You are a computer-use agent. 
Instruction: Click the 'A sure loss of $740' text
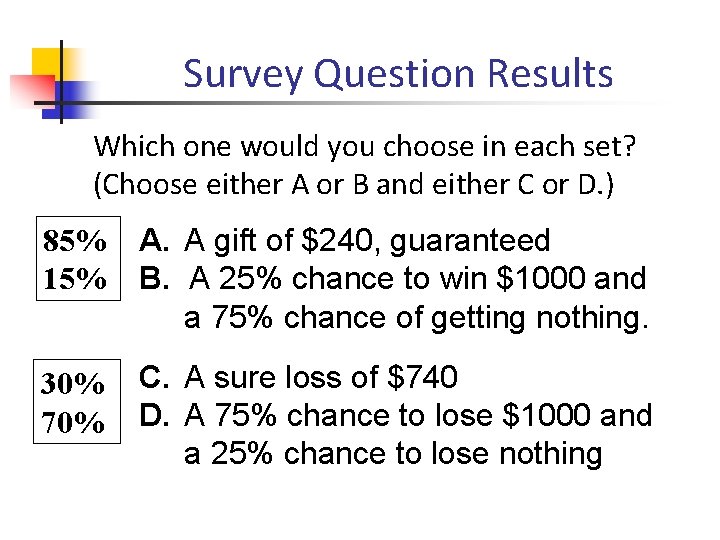pos(321,377)
